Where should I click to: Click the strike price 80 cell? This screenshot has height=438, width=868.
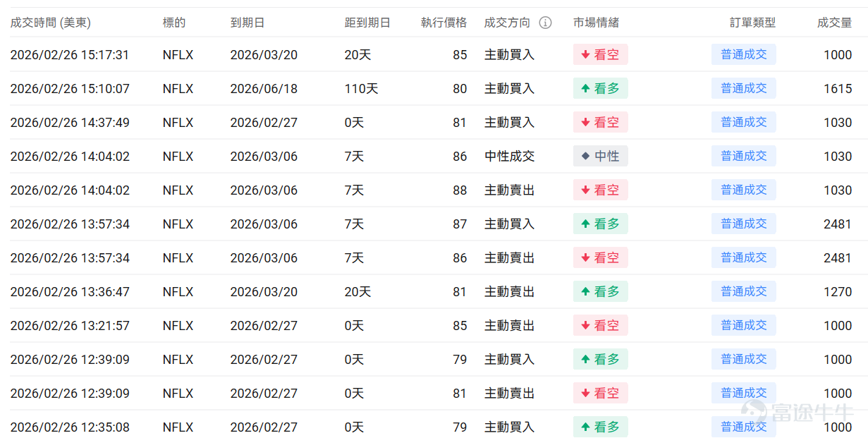(460, 89)
